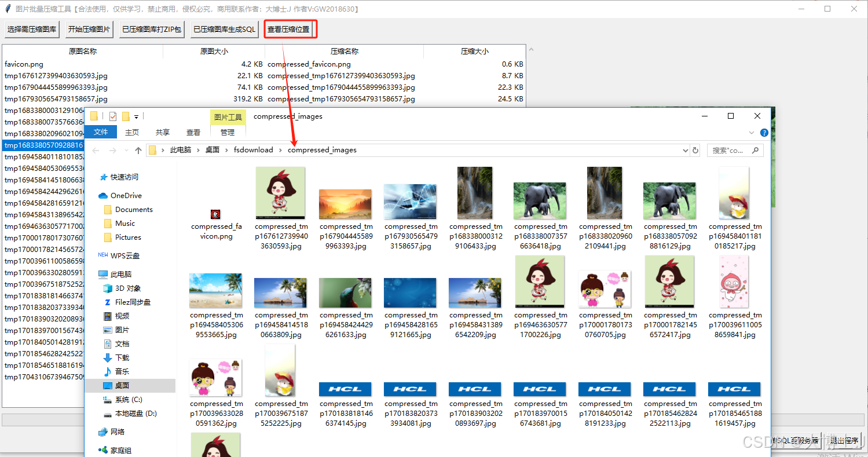Click the folder icon in Explorer title bar
Viewport: 868px width, 457px height.
click(x=94, y=116)
